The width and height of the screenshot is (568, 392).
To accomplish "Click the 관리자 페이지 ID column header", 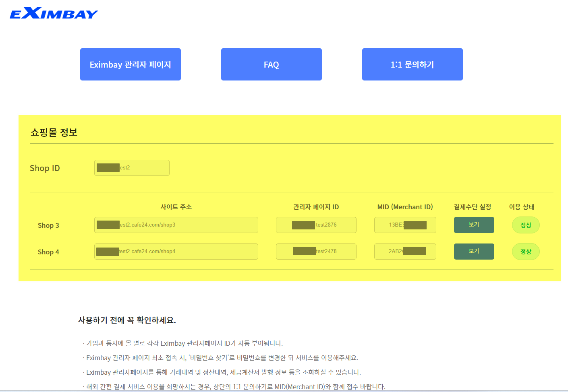I will (x=316, y=207).
